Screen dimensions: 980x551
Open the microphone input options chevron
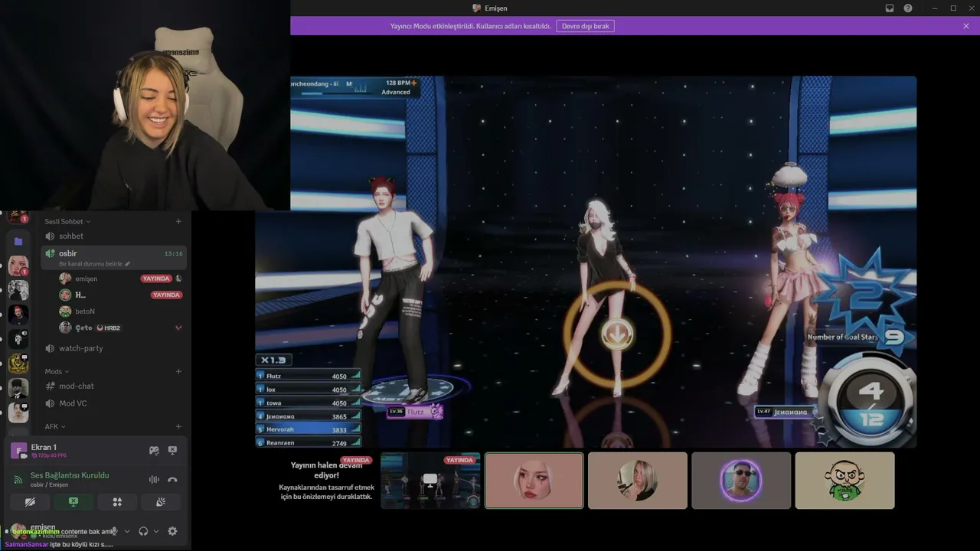pos(127,531)
